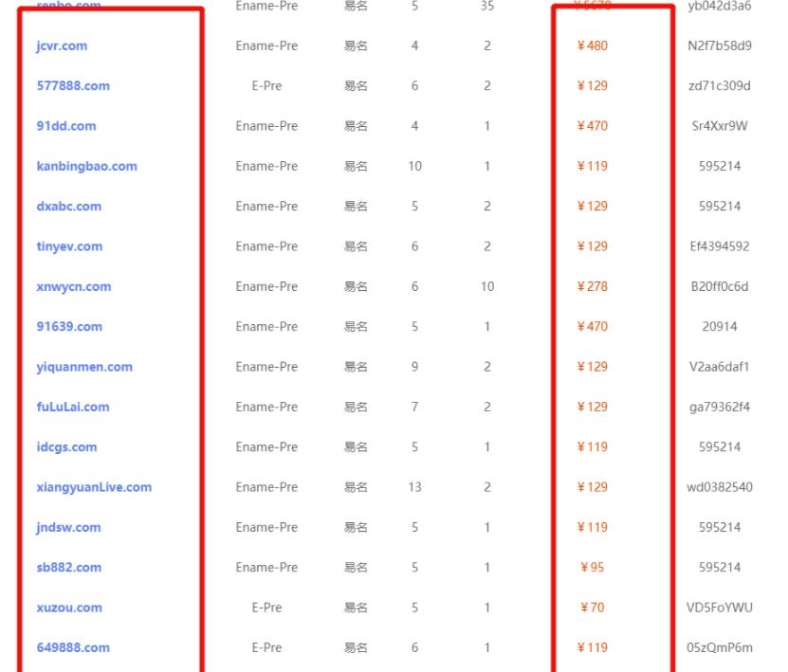Open the 91639.com domain link

coord(69,327)
